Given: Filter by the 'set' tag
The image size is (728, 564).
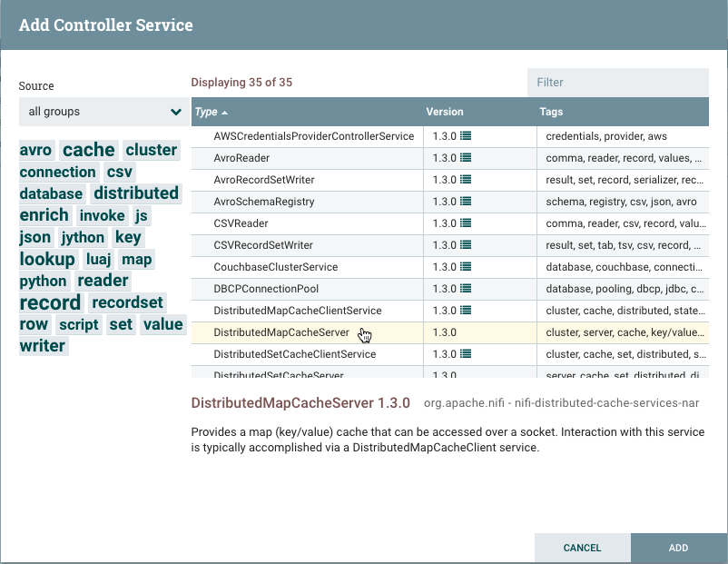Looking at the screenshot, I should (121, 324).
